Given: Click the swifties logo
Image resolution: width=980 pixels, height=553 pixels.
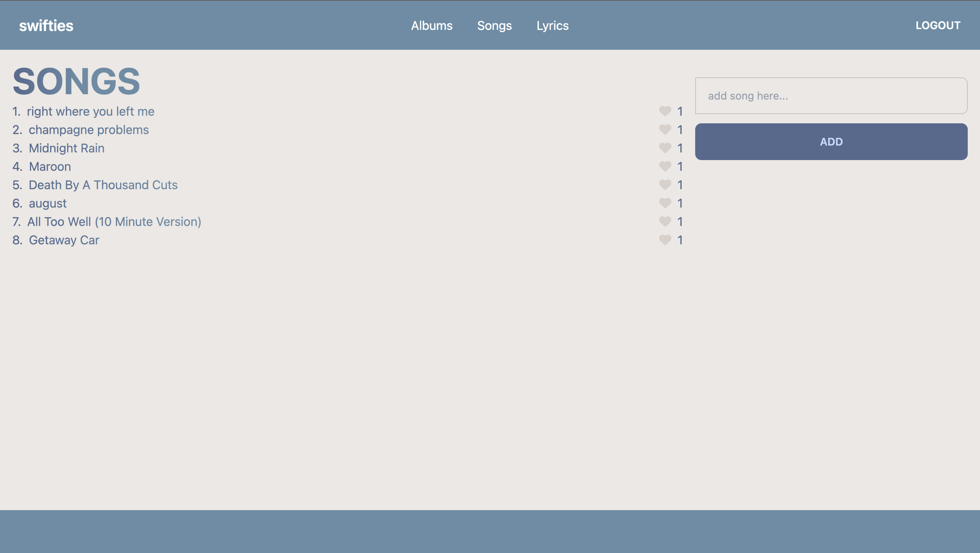Looking at the screenshot, I should [x=46, y=25].
